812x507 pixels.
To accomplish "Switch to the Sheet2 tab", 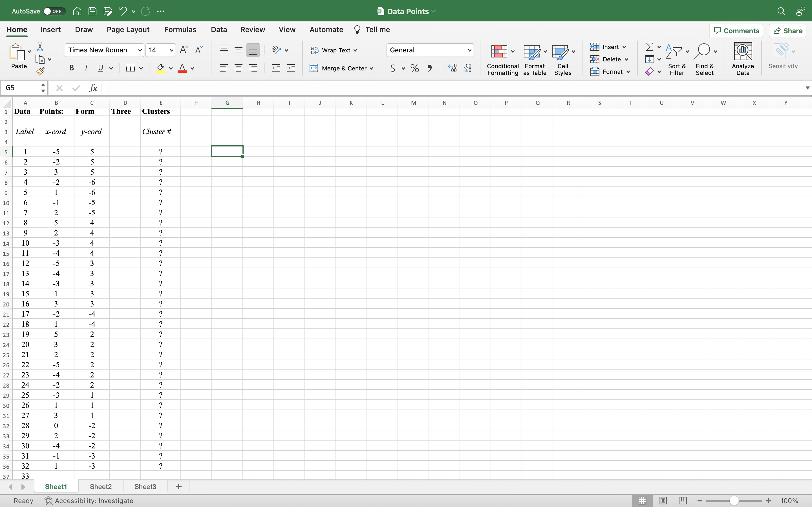I will pos(101,486).
